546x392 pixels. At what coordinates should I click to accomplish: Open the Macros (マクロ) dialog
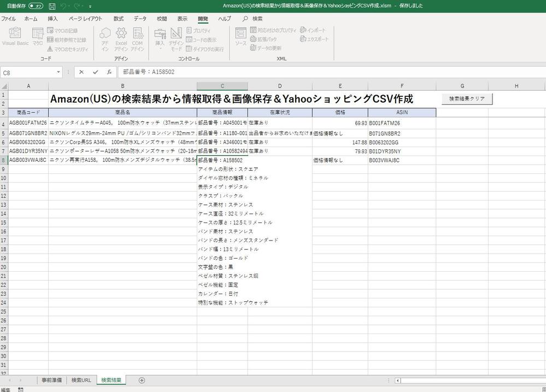[38, 36]
